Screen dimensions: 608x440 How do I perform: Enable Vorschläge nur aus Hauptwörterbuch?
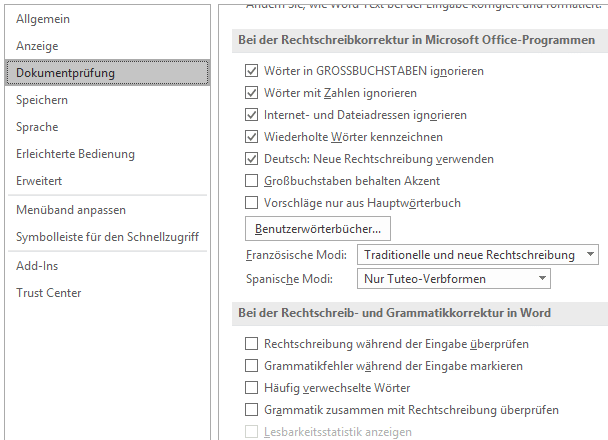pos(251,203)
